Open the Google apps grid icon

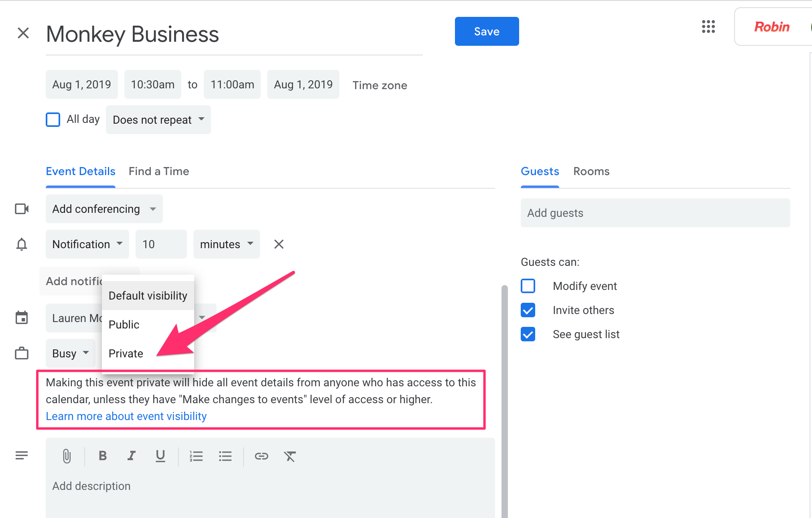click(708, 27)
